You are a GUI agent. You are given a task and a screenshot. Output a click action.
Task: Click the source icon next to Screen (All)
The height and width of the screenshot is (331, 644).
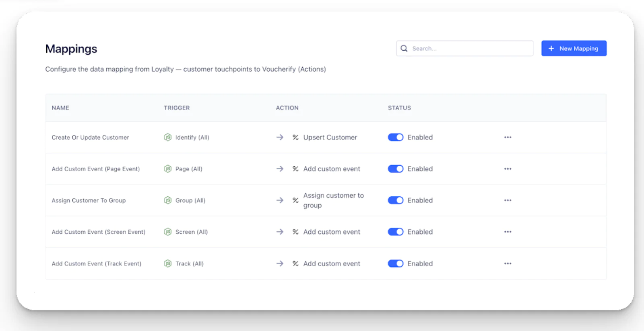click(x=168, y=232)
